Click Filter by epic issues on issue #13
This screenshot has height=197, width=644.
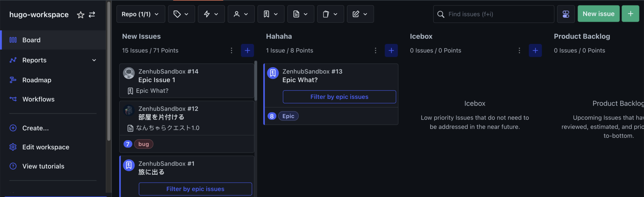(339, 97)
